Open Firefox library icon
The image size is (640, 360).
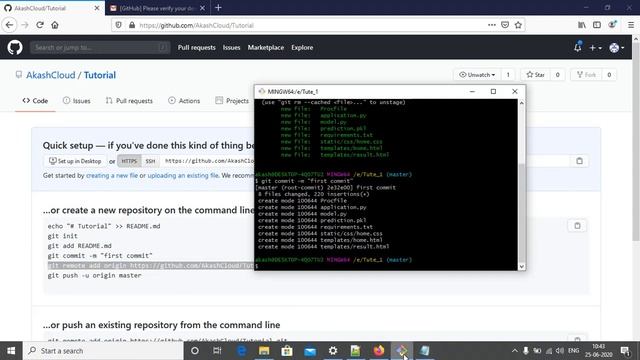(582, 25)
